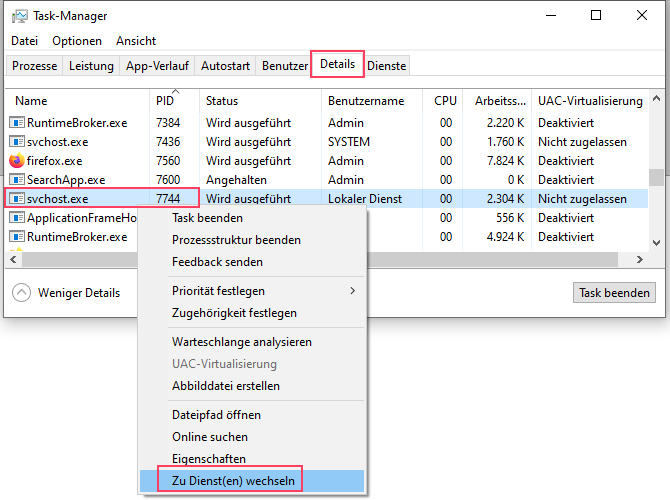Sort by the UAC-Virtualisierung column header
The width and height of the screenshot is (670, 500).
tap(590, 101)
